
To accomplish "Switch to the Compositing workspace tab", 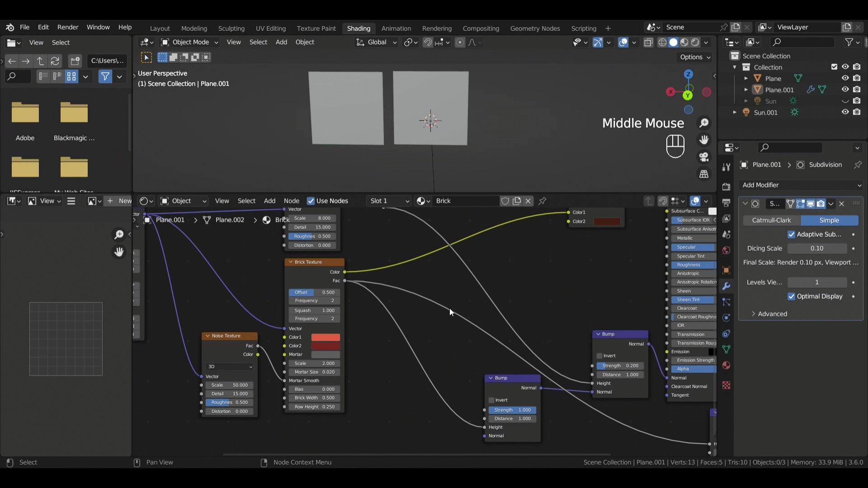I will click(x=481, y=28).
